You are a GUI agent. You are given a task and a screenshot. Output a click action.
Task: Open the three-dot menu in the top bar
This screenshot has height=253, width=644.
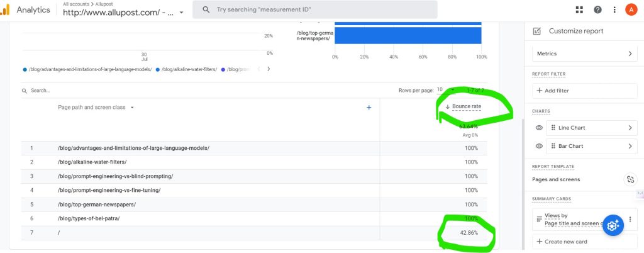614,9
